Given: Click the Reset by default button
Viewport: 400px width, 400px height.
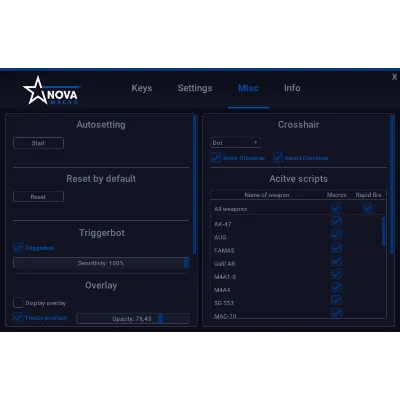Looking at the screenshot, I should pos(38,197).
